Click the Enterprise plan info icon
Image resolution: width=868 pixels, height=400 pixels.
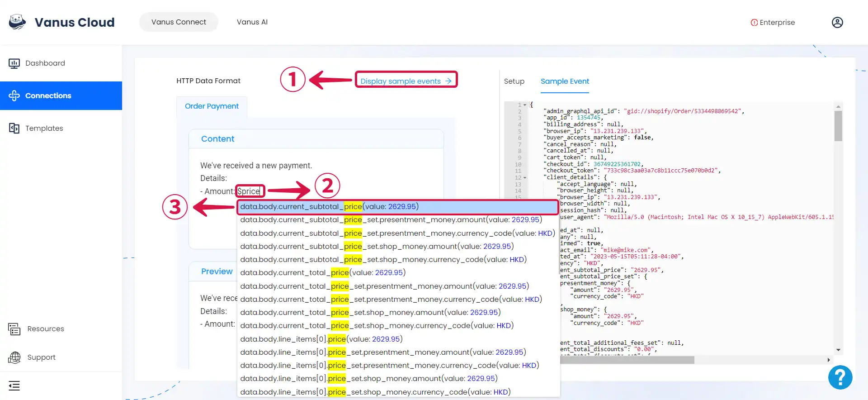coord(754,23)
